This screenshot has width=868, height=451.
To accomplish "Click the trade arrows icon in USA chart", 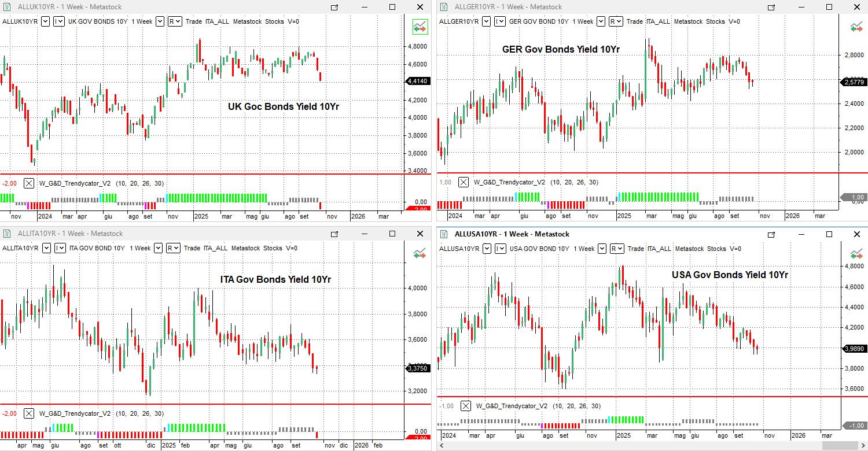I will click(856, 254).
